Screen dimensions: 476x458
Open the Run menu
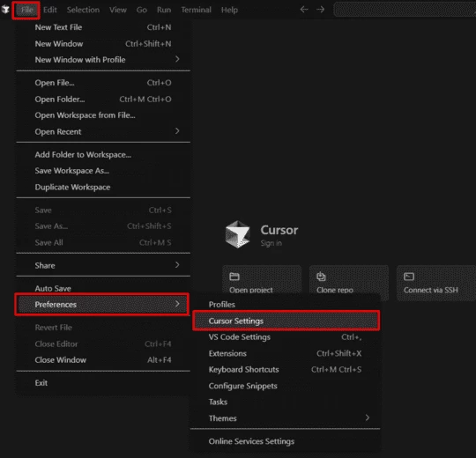pyautogui.click(x=164, y=10)
